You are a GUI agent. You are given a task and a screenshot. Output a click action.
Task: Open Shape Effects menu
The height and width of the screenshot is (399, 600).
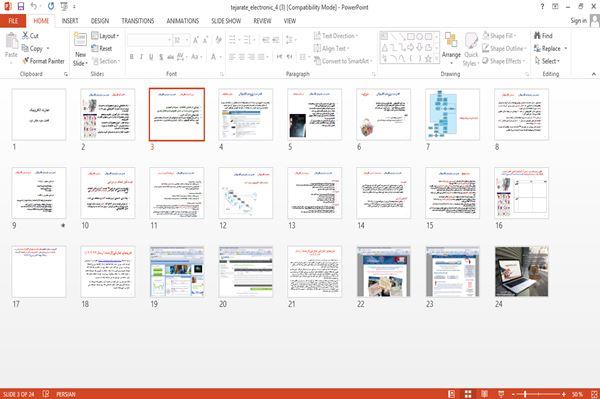click(503, 61)
